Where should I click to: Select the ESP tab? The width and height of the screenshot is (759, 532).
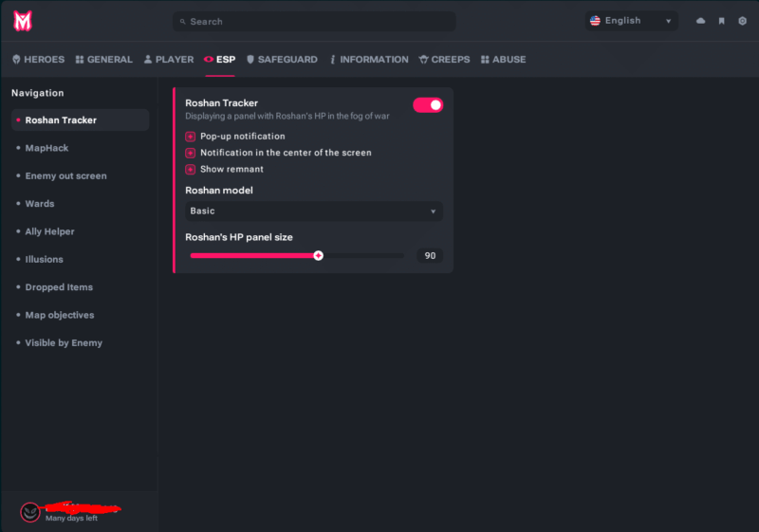click(220, 60)
